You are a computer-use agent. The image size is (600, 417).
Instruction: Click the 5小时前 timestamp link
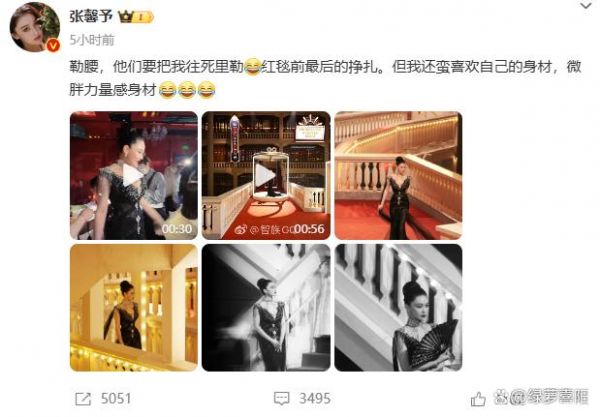tap(92, 40)
